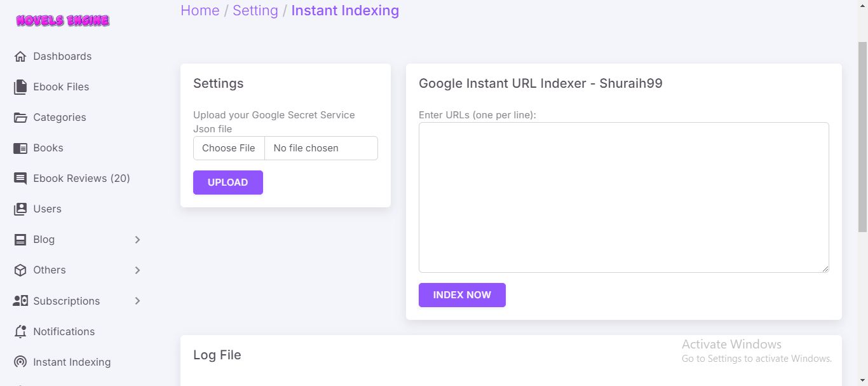868x386 pixels.
Task: Click Choose File for JSON upload
Action: (229, 148)
